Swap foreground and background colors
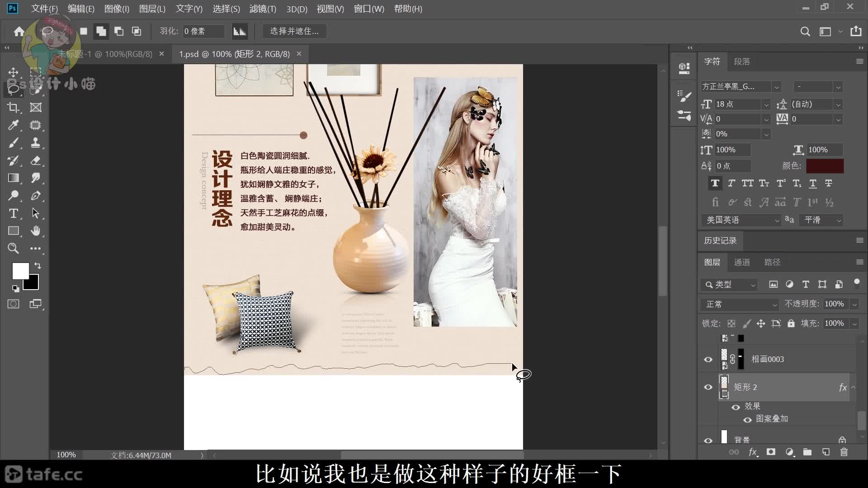 pyautogui.click(x=38, y=266)
